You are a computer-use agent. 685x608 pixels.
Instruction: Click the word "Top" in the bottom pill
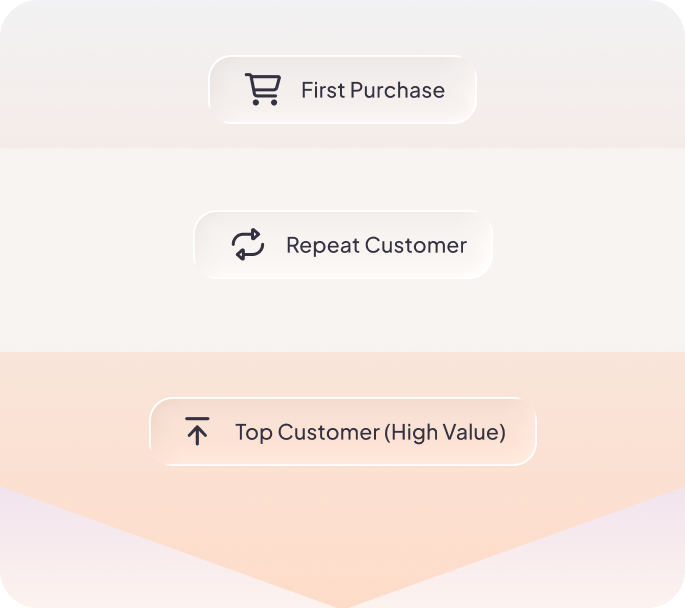tap(253, 432)
